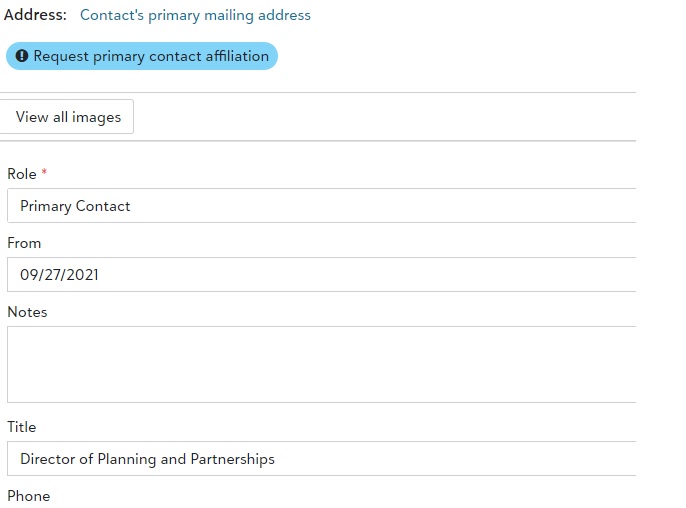This screenshot has height=508, width=686.
Task: Click the Role field label
Action: [22, 174]
